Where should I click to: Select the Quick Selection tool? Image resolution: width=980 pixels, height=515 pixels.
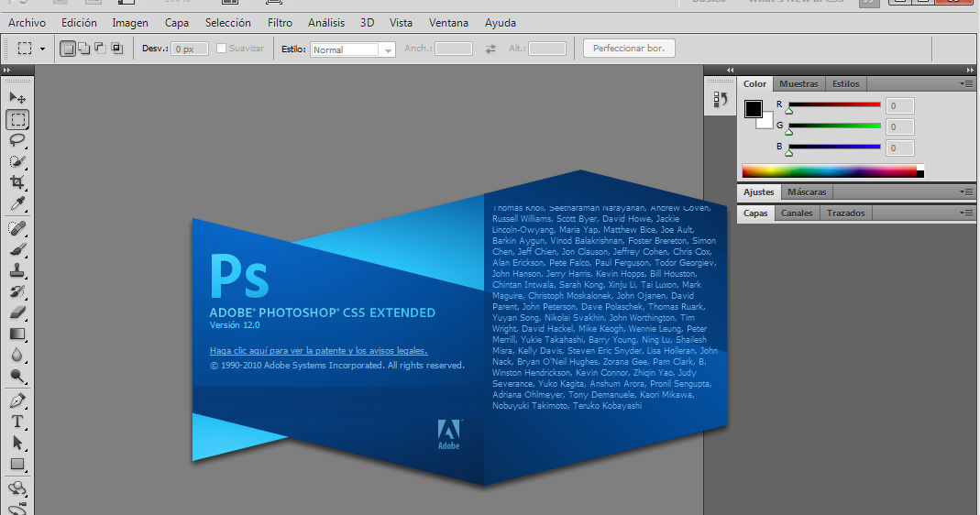(17, 162)
